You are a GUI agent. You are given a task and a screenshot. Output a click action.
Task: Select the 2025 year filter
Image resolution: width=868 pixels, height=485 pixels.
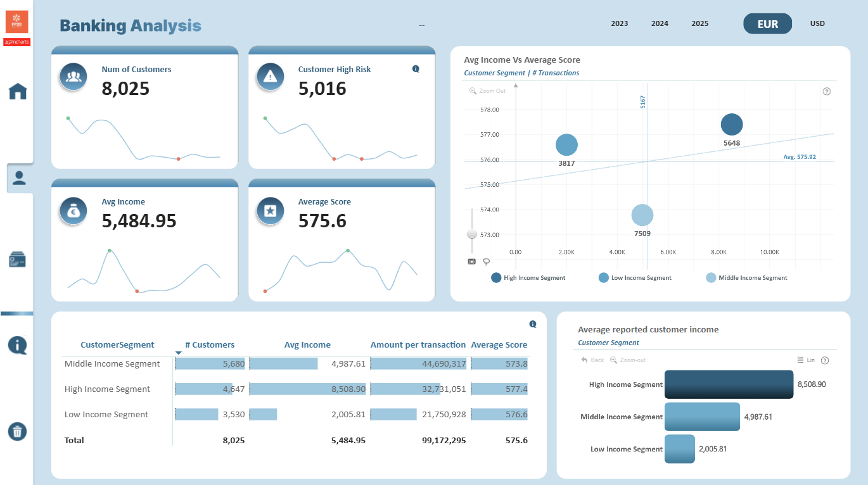point(700,23)
